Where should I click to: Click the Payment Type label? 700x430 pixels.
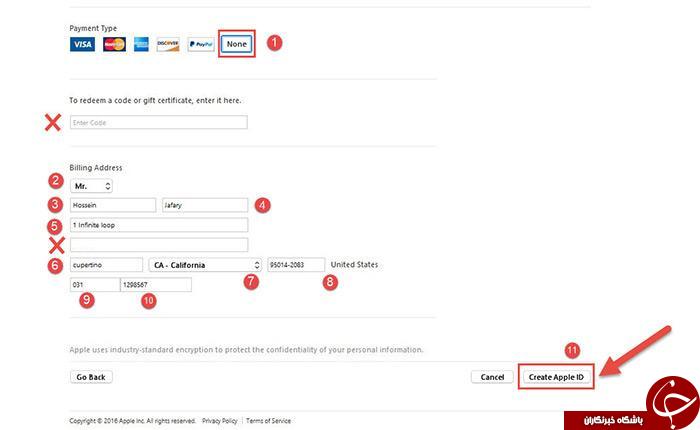93,28
